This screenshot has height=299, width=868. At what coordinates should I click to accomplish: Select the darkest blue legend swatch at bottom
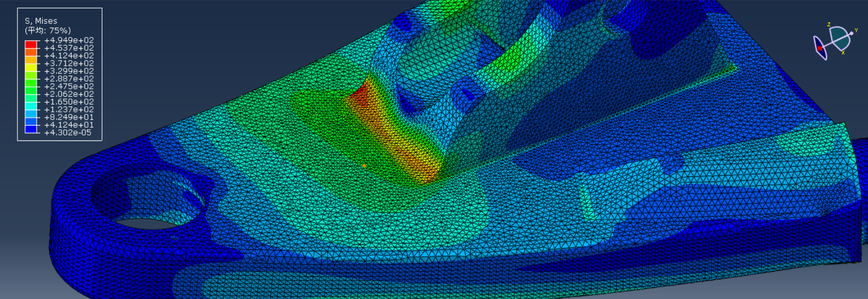pyautogui.click(x=31, y=128)
